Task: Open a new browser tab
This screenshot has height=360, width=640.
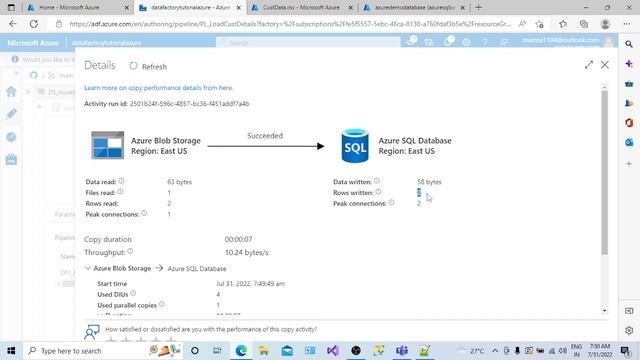Action: pos(478,7)
